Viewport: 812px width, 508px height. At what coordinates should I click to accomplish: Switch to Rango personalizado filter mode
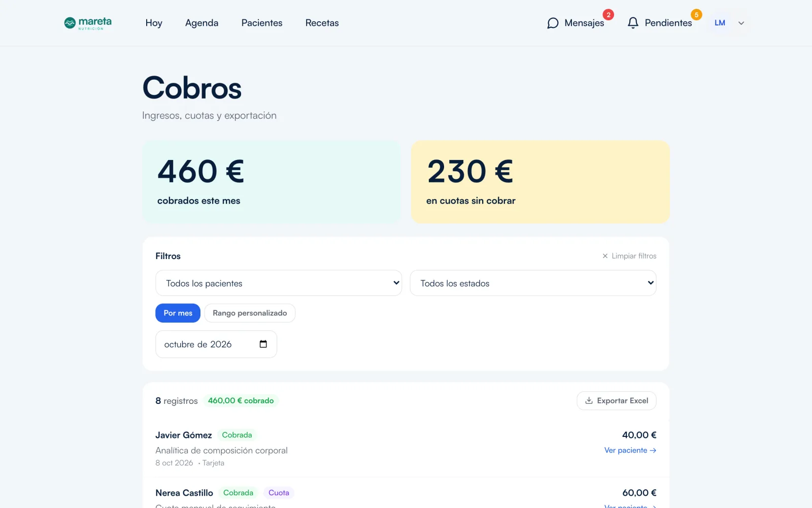click(x=250, y=313)
